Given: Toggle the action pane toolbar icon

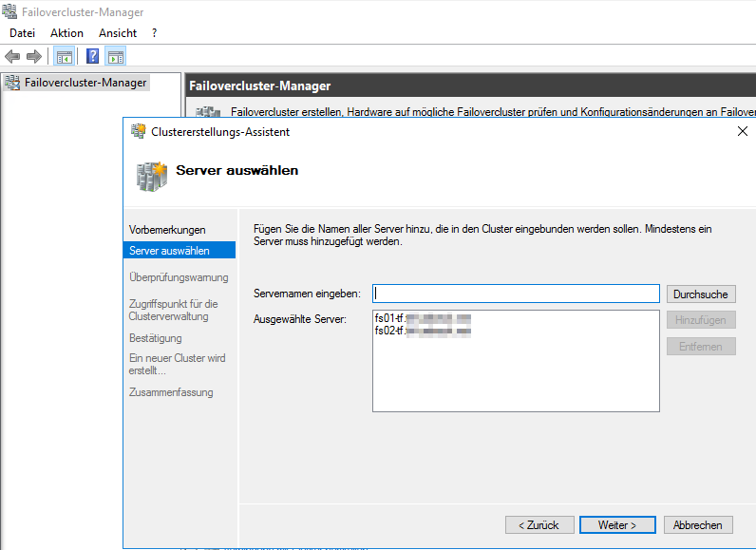Looking at the screenshot, I should click(116, 56).
